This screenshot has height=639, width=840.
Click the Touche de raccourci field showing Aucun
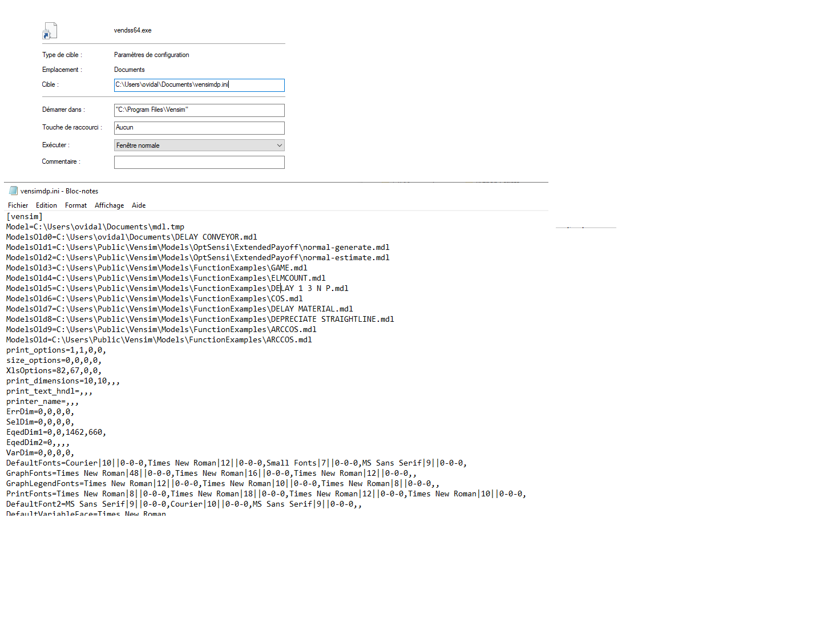pyautogui.click(x=199, y=128)
